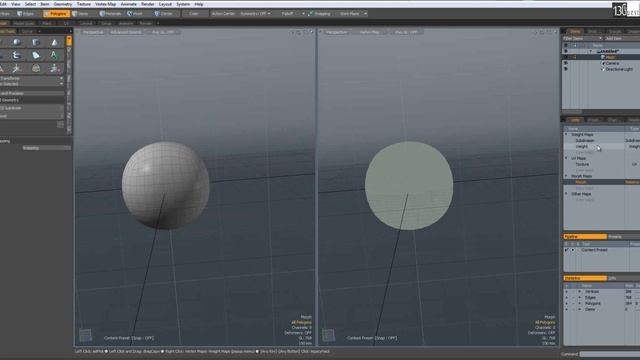Collapse the Other Maps group
Image resolution: width=640 pixels, height=360 pixels.
566,194
